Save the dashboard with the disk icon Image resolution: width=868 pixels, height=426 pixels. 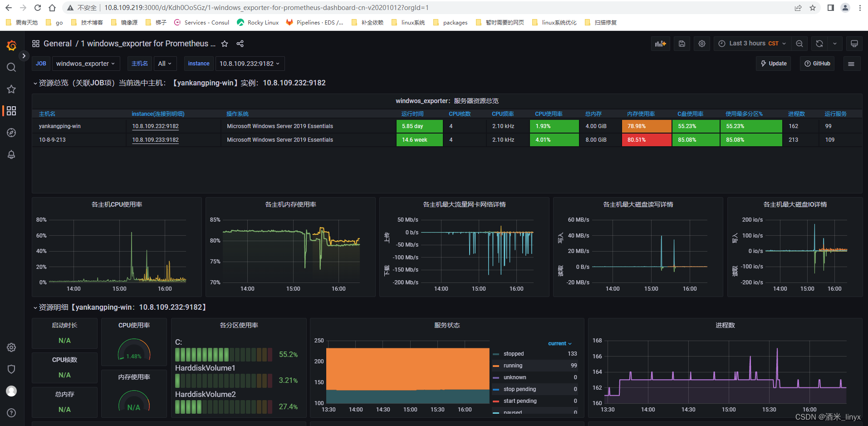point(682,44)
